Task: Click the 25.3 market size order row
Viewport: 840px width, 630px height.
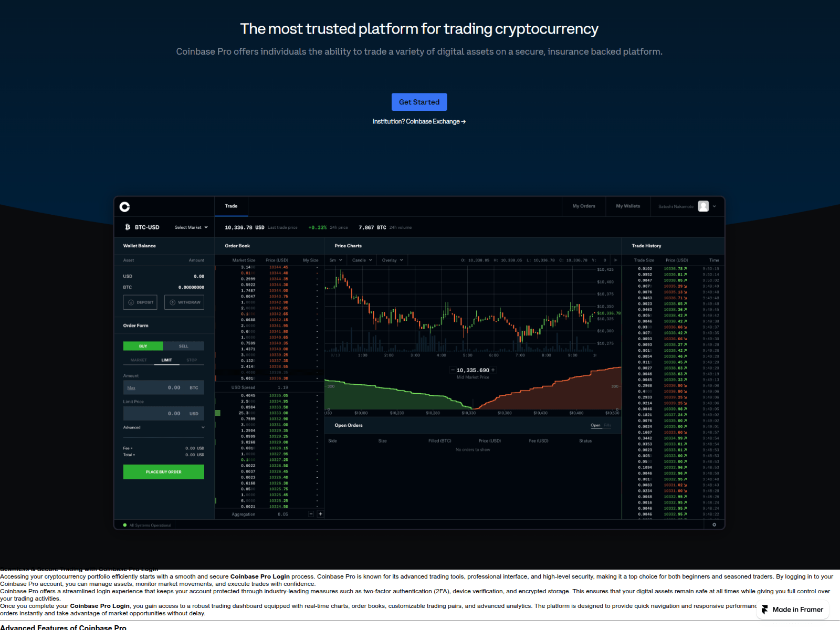Action: 269,413
